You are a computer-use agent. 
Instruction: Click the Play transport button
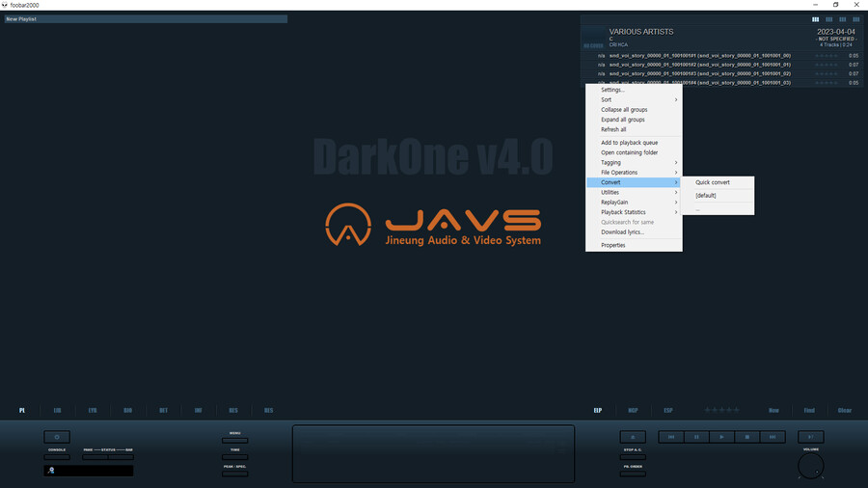point(721,437)
